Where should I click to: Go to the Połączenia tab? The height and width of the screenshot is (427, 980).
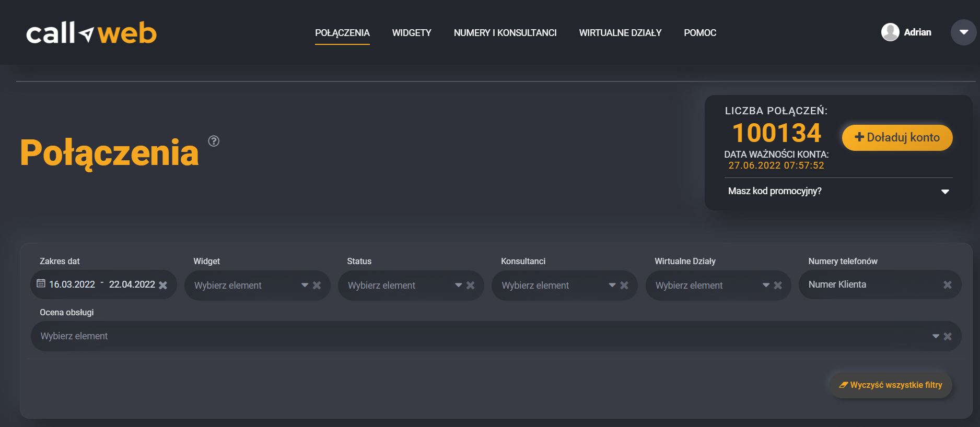(x=342, y=33)
